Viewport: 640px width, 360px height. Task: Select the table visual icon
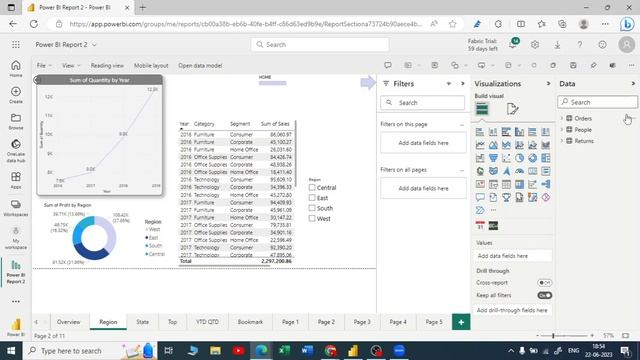click(506, 184)
